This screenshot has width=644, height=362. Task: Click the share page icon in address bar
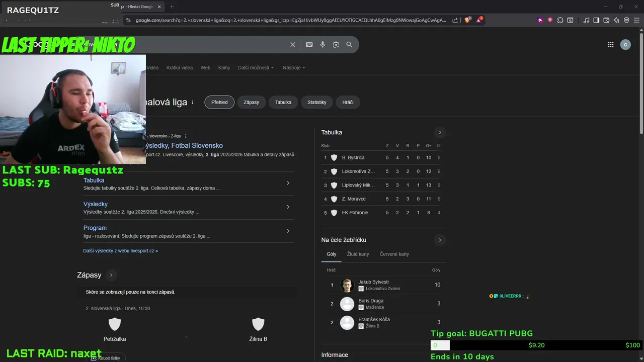tap(455, 20)
